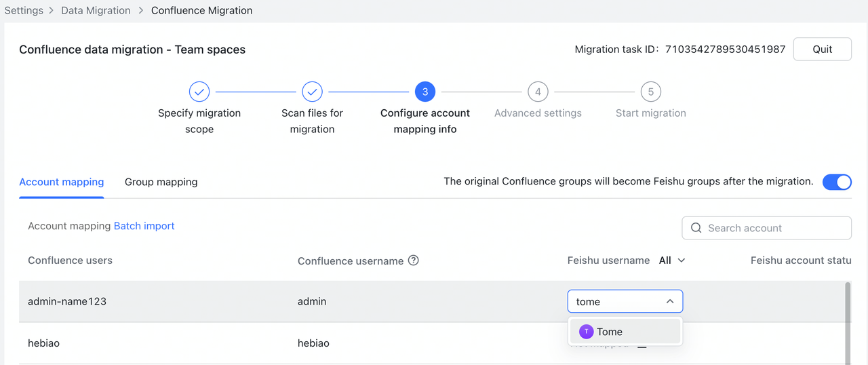Click the Confluence username help icon
Viewport: 868px width, 365px height.
tap(413, 261)
